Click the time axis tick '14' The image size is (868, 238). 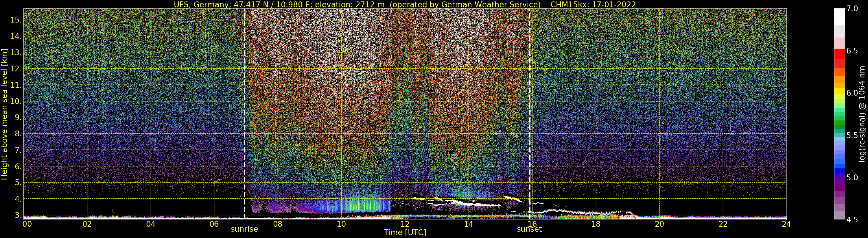[x=469, y=224]
